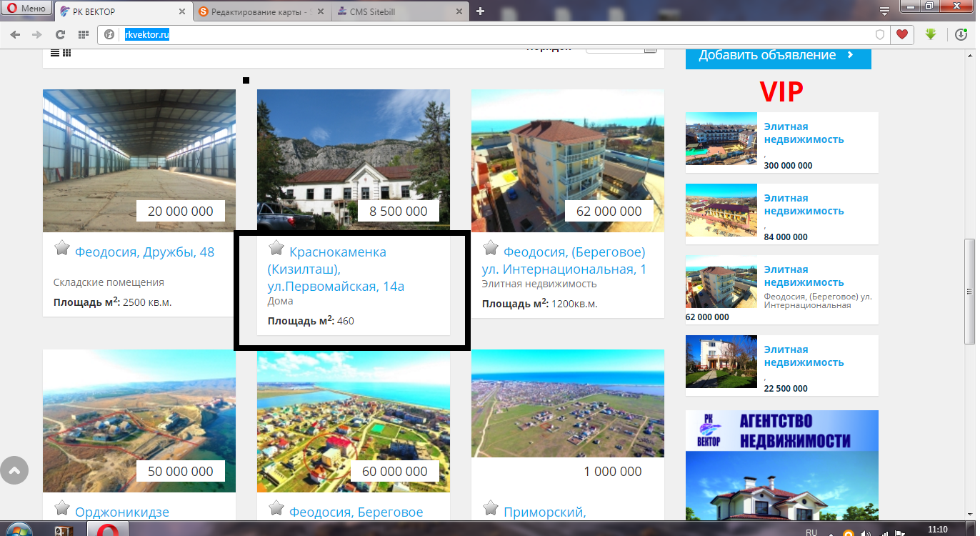The height and width of the screenshot is (536, 980).
Task: Open the Феодосия, Береговое listing link
Action: tap(356, 512)
